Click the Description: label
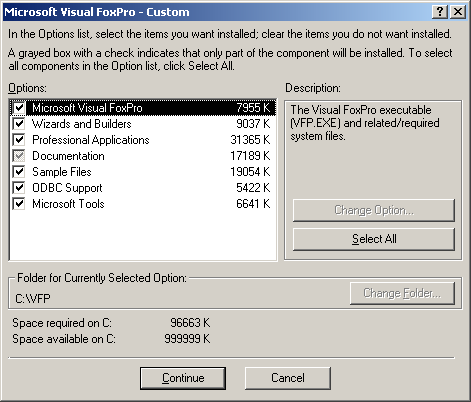The image size is (471, 402). pyautogui.click(x=313, y=88)
